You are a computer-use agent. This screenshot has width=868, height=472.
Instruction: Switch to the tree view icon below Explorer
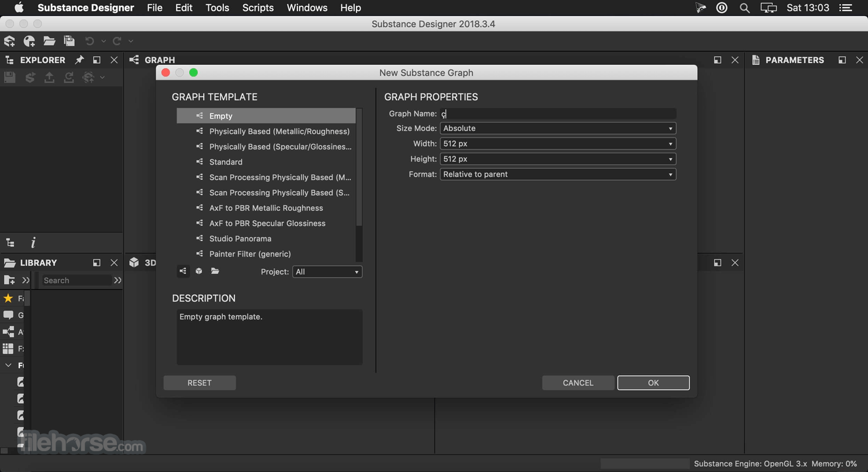click(x=10, y=243)
